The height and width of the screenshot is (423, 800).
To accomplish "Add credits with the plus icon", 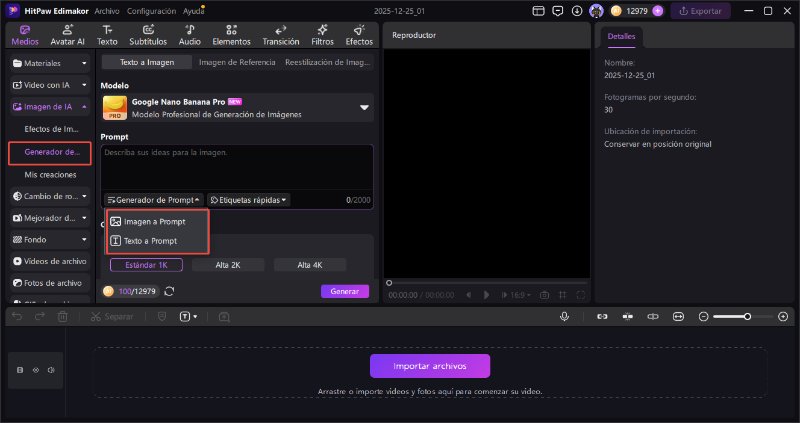I will tap(658, 11).
